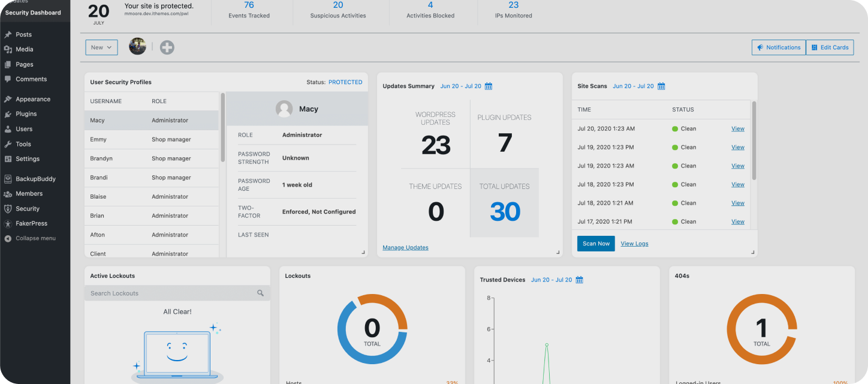Open BackupBuddy from sidebar
The height and width of the screenshot is (384, 868).
(35, 179)
